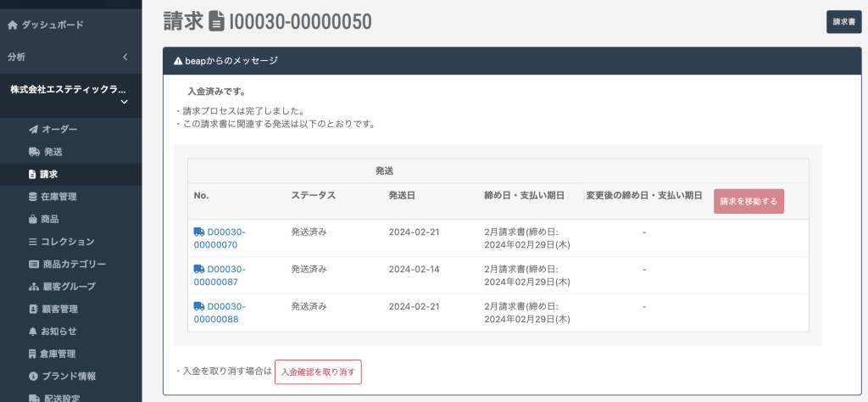The image size is (868, 402).
Task: Open the 請求 menu item
Action: [48, 175]
